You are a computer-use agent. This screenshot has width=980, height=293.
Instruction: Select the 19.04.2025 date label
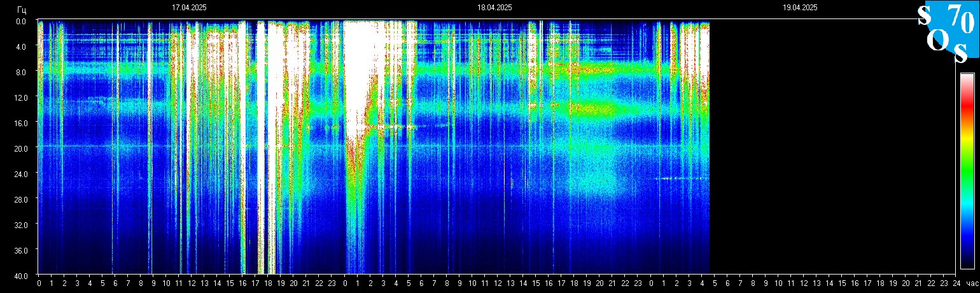pyautogui.click(x=800, y=8)
